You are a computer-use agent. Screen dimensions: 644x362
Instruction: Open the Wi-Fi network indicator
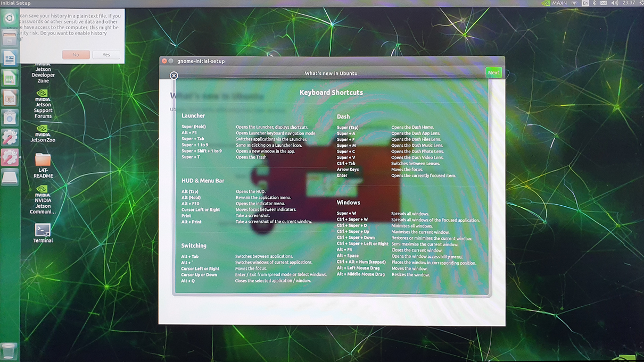coord(574,3)
